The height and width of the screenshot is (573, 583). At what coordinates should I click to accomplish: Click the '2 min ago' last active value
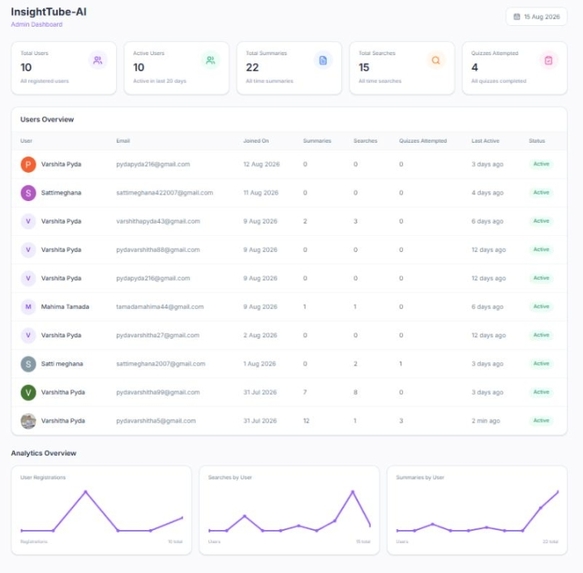point(486,421)
